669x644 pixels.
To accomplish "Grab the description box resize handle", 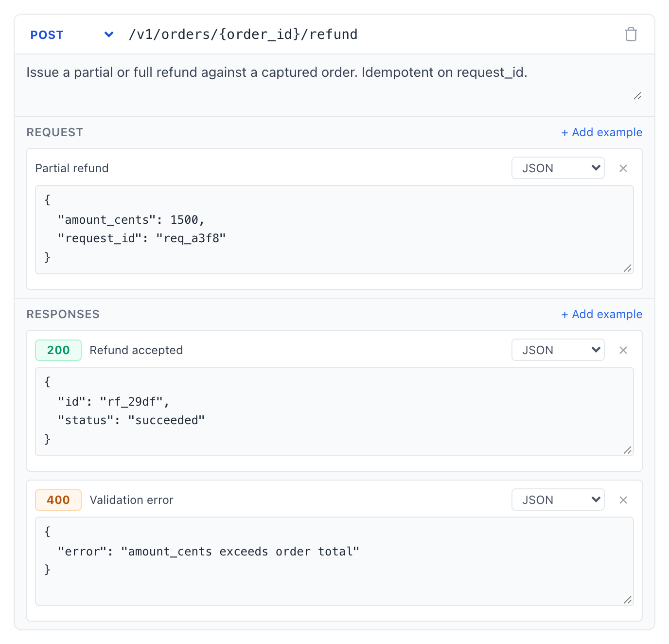I will pos(637,96).
